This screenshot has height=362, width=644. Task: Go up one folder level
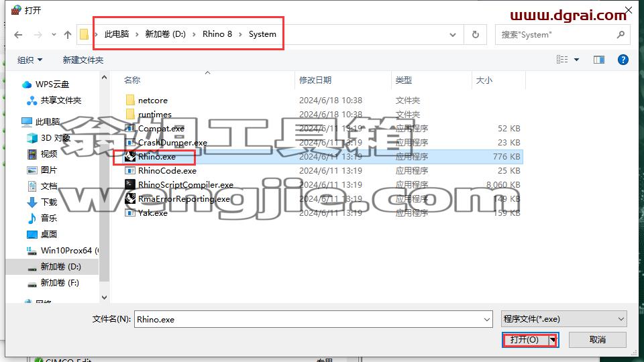(68, 35)
